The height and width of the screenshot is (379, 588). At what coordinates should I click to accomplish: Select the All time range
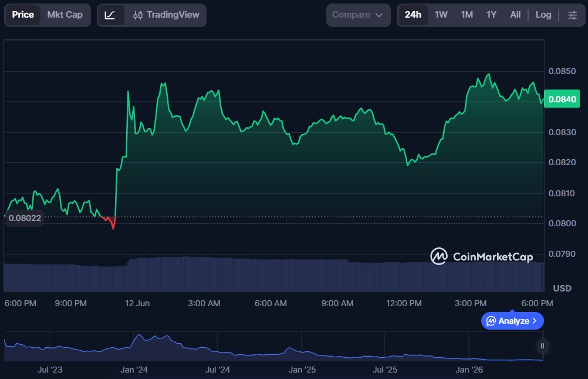tap(515, 15)
